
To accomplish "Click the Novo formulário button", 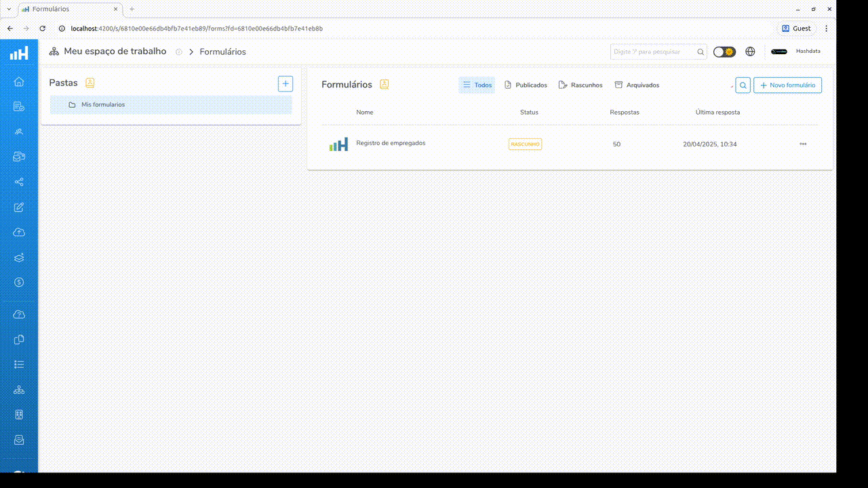I will (787, 85).
